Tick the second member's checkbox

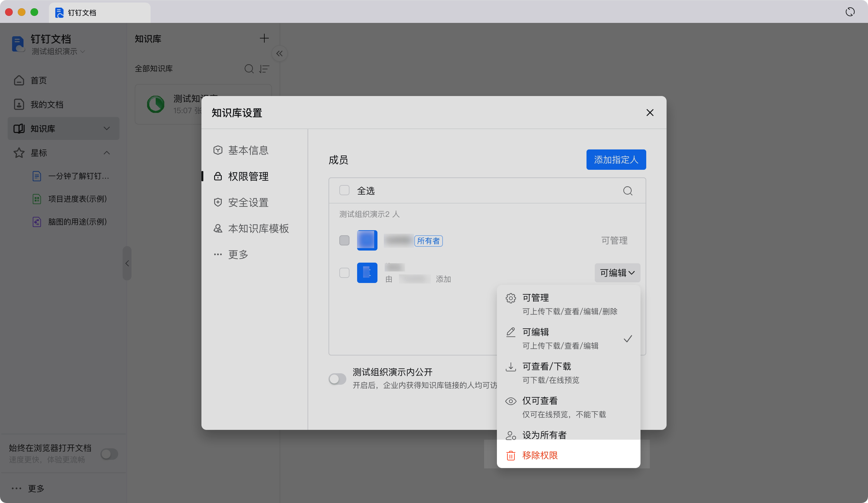click(344, 273)
